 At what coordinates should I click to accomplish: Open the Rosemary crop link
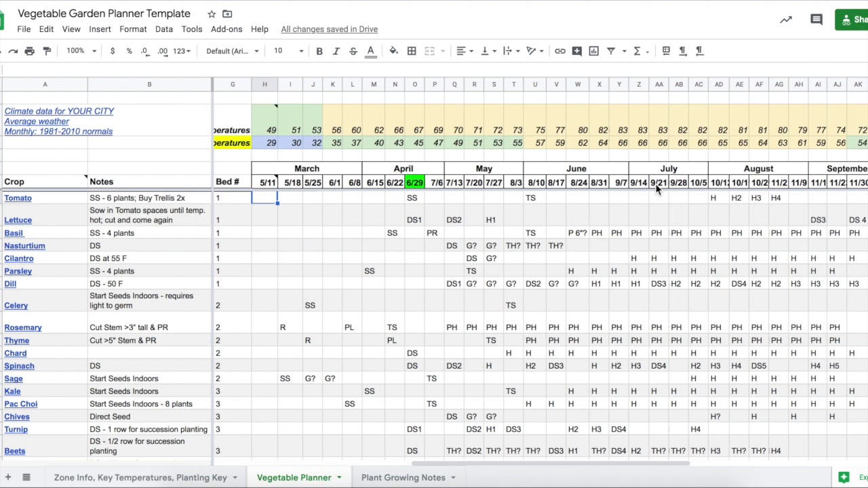tap(23, 327)
